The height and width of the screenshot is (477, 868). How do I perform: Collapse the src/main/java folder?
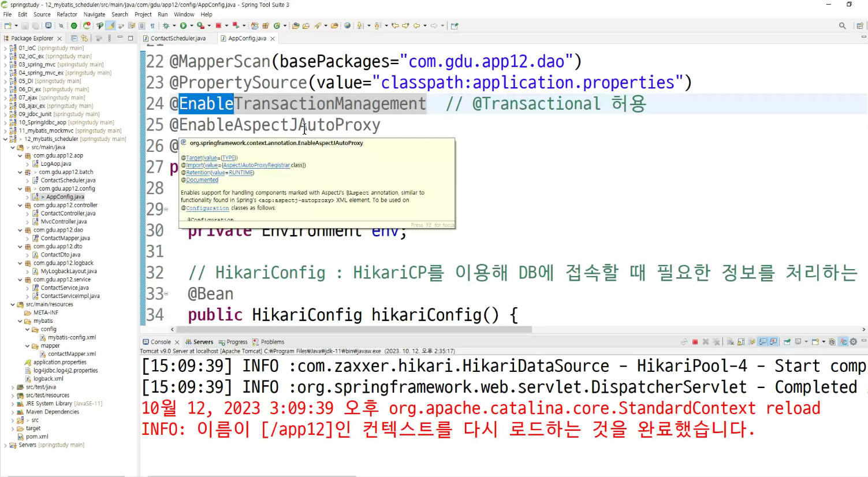click(x=13, y=147)
